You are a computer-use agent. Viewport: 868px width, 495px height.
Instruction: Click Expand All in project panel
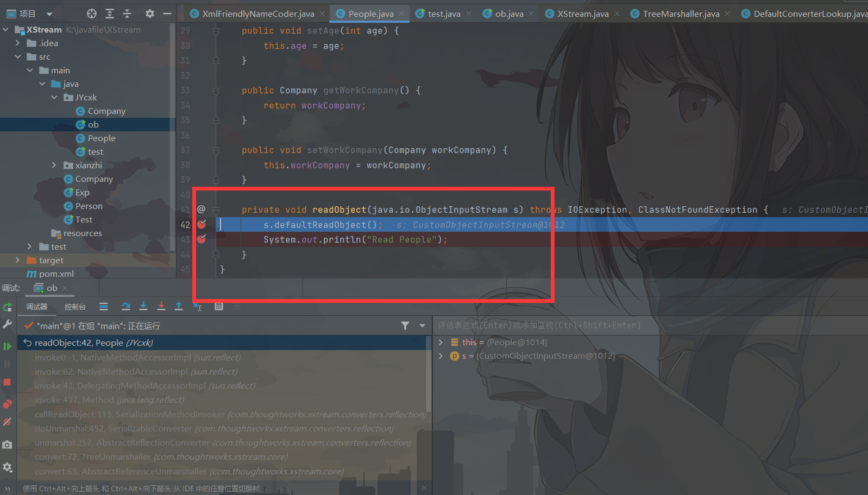[110, 14]
